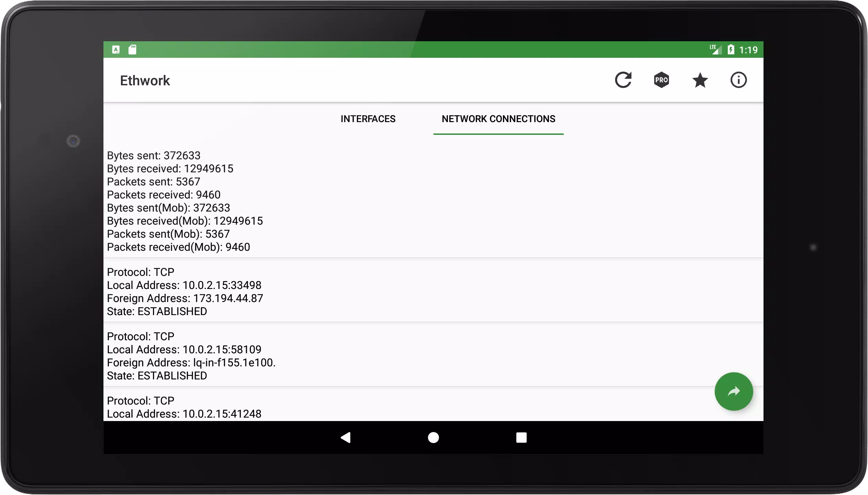Image resolution: width=868 pixels, height=495 pixels.
Task: Select 'Packets received: 9460' line
Action: (x=164, y=195)
